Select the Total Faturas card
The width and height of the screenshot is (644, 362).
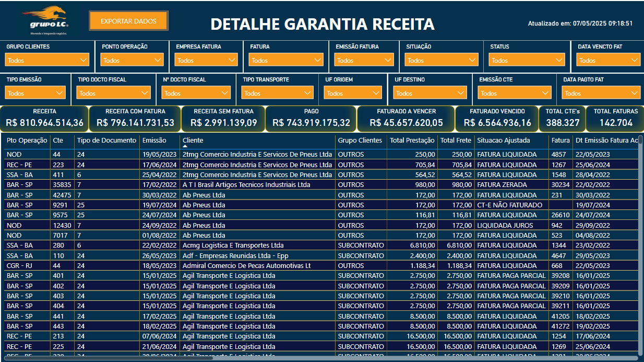click(616, 119)
